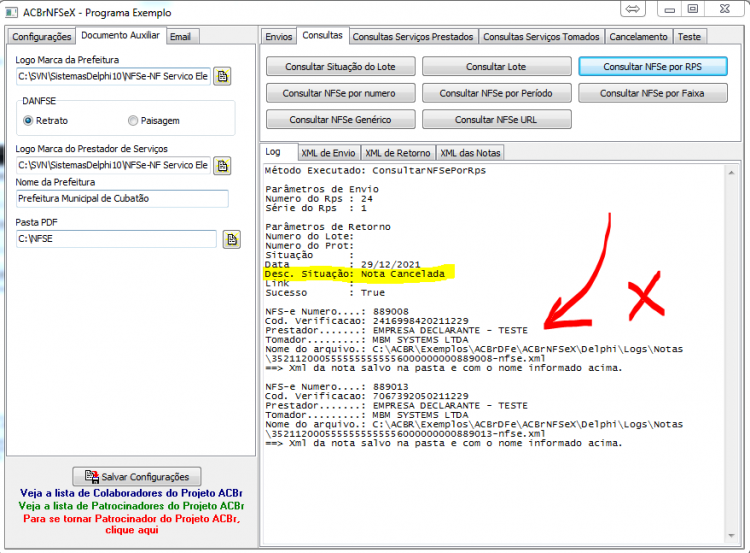Click the application icon in title bar
The width and height of the screenshot is (750, 553).
11,12
